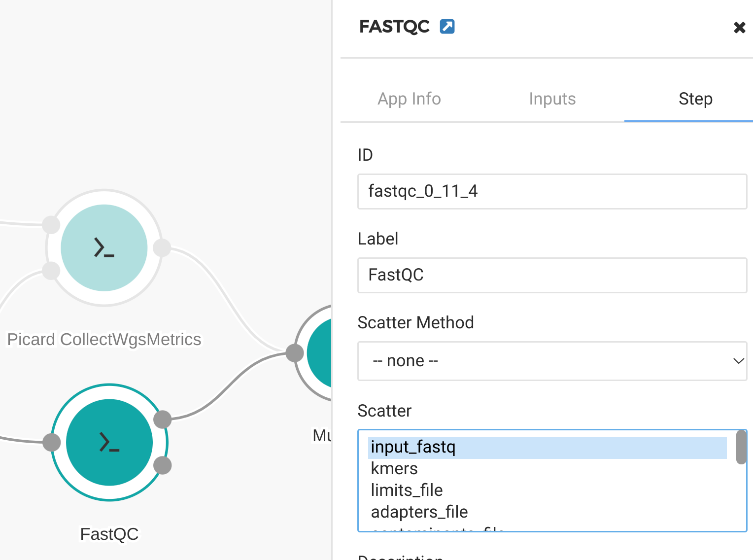Click the FastQC node label text
The height and width of the screenshot is (560, 753).
click(x=109, y=534)
